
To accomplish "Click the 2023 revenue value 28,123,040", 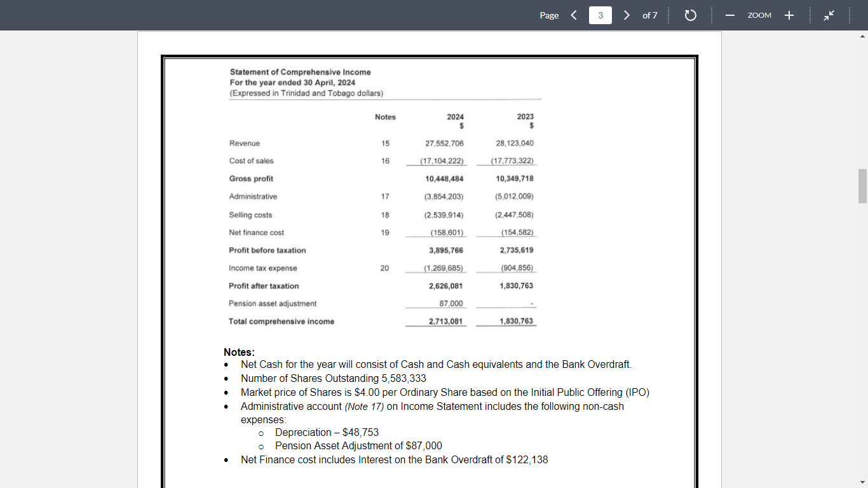I will [x=515, y=144].
